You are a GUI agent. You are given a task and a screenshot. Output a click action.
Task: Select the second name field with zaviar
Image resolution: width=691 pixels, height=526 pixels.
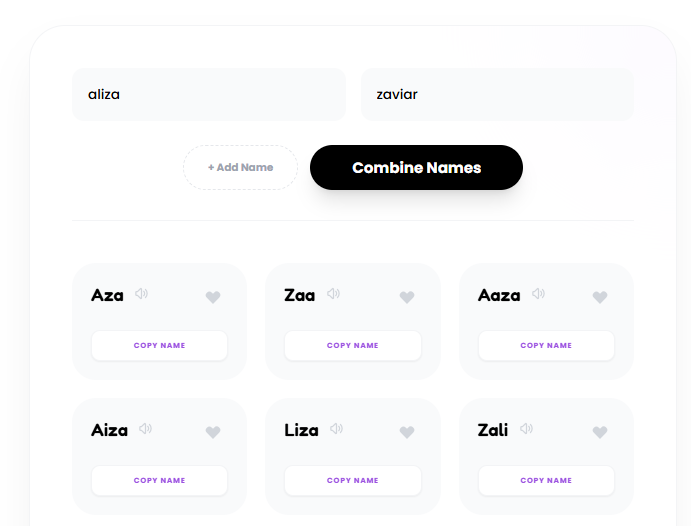[x=497, y=95]
